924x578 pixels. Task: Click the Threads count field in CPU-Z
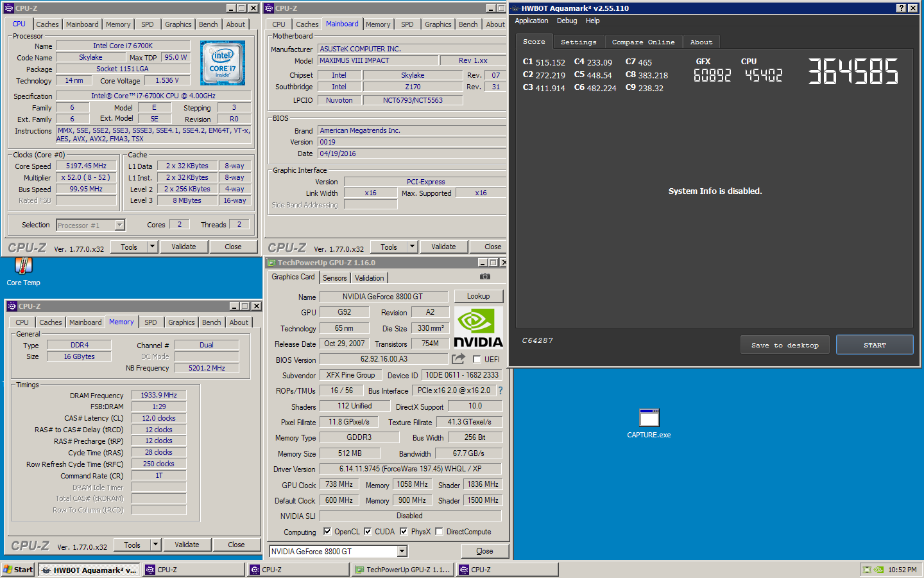coord(239,225)
